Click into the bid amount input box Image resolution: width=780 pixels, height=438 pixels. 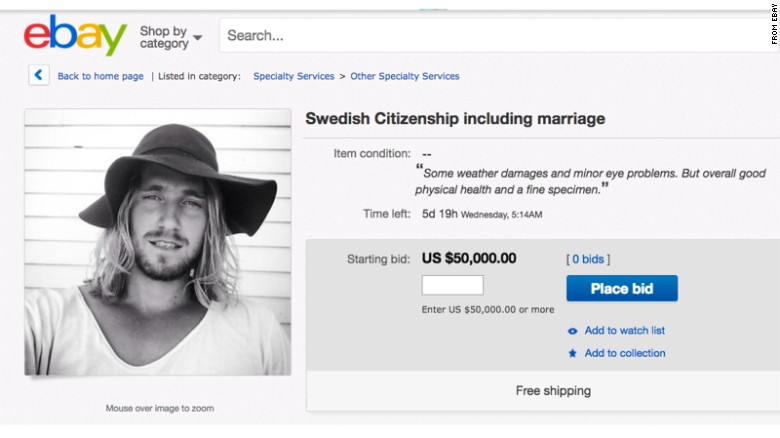click(x=452, y=285)
